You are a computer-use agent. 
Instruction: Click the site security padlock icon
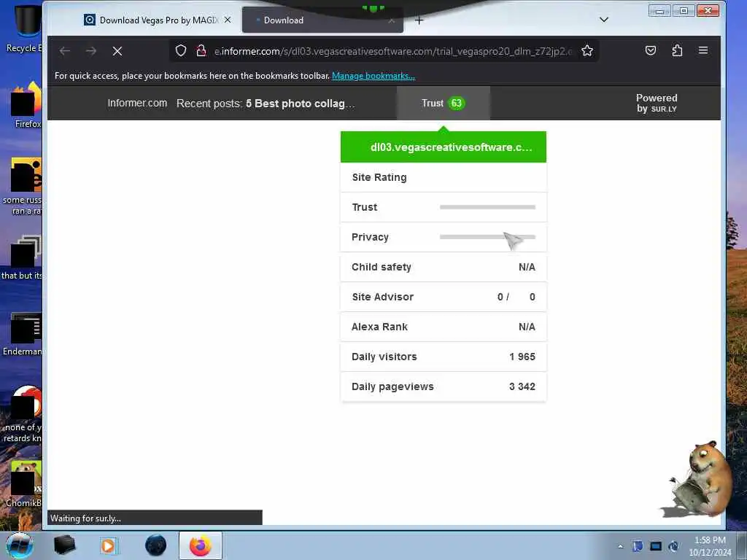(x=201, y=50)
